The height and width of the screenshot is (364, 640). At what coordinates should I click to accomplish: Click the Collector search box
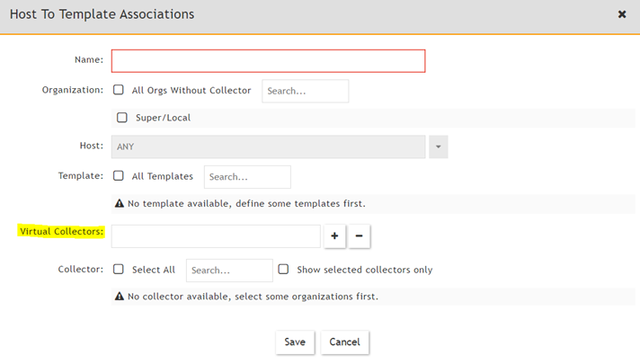229,271
